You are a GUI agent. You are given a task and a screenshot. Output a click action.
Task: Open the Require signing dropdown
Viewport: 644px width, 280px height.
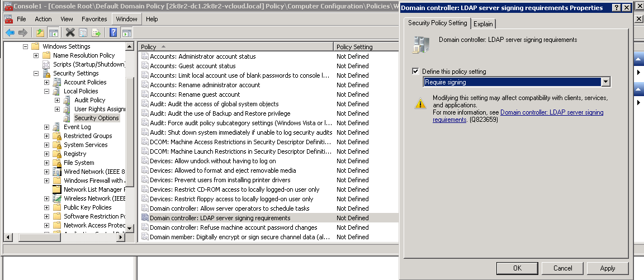(x=605, y=82)
